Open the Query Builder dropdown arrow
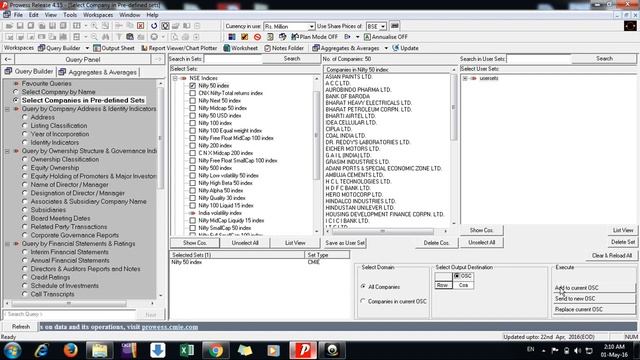Screen dimensions: 640x360 point(87,48)
